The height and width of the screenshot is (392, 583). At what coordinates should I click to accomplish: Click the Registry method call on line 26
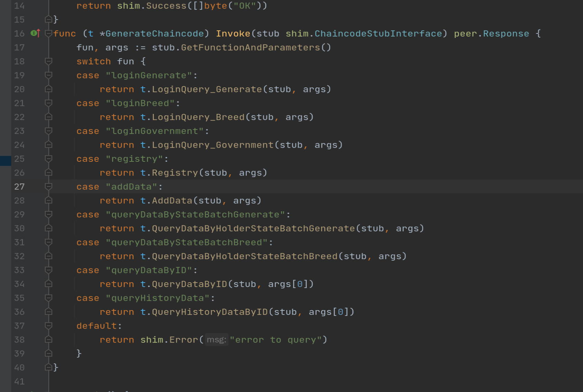click(x=175, y=173)
